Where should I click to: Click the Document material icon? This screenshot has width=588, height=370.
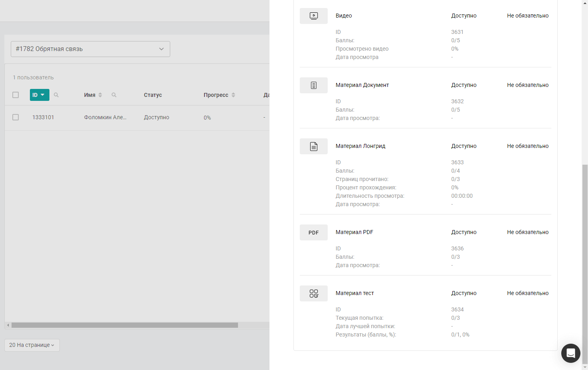pyautogui.click(x=314, y=85)
